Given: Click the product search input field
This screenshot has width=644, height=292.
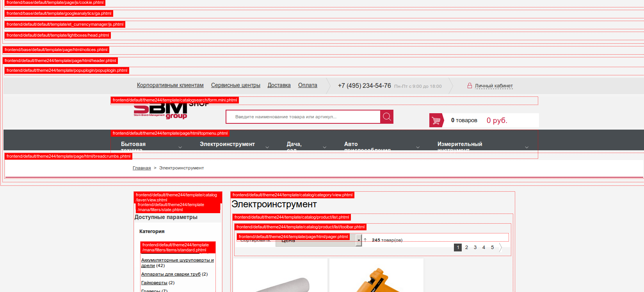Looking at the screenshot, I should coord(303,117).
